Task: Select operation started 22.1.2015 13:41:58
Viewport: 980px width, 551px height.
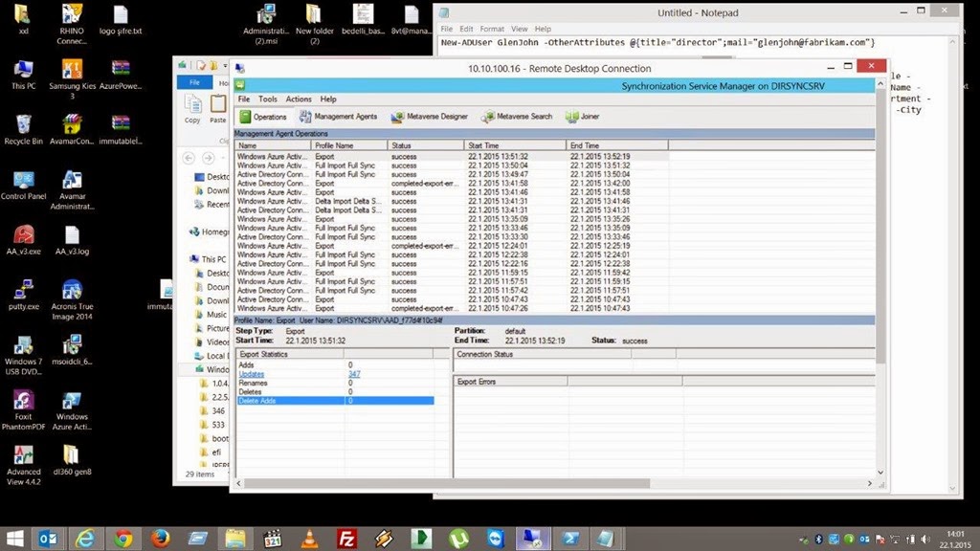Action: click(452, 183)
